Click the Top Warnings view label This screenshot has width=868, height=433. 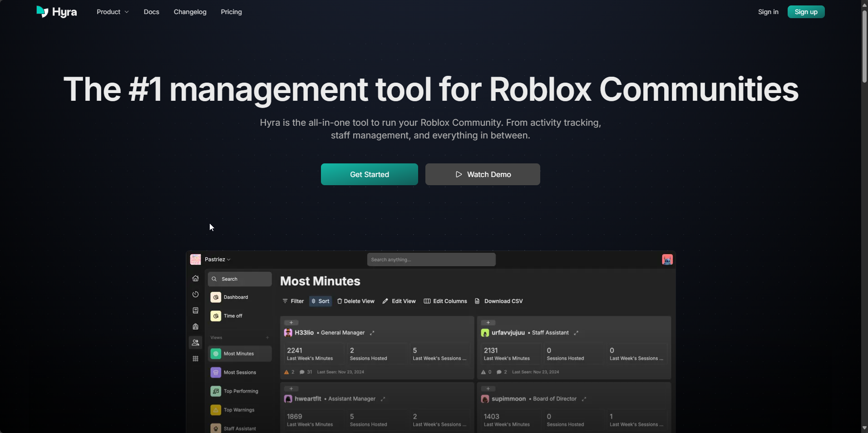click(239, 410)
